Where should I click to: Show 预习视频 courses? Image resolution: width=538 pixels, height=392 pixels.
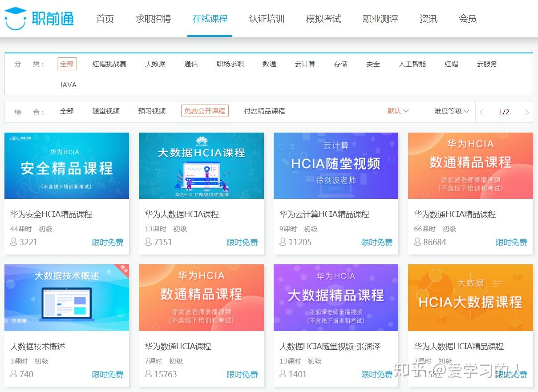coord(152,111)
